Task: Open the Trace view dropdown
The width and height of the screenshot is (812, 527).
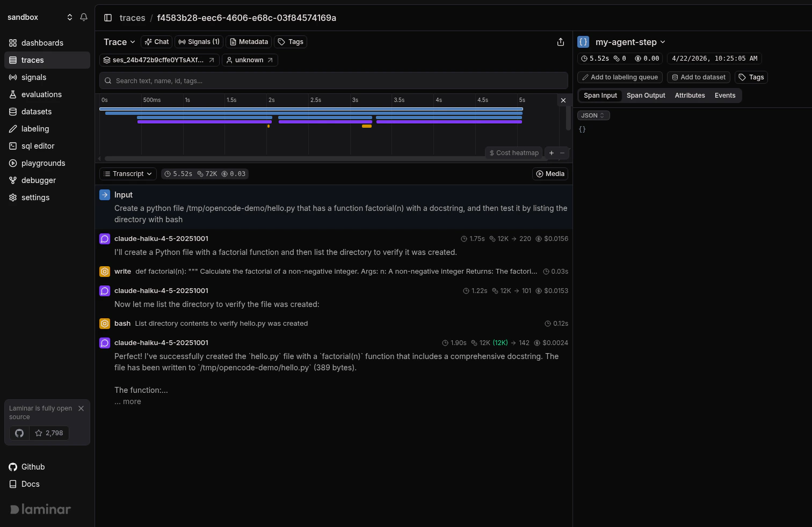Action: click(x=119, y=41)
